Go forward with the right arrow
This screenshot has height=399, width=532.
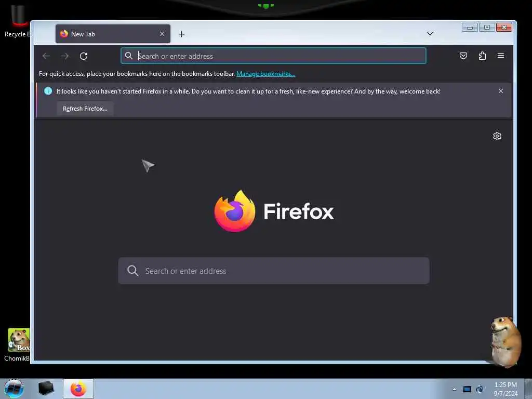pyautogui.click(x=65, y=56)
